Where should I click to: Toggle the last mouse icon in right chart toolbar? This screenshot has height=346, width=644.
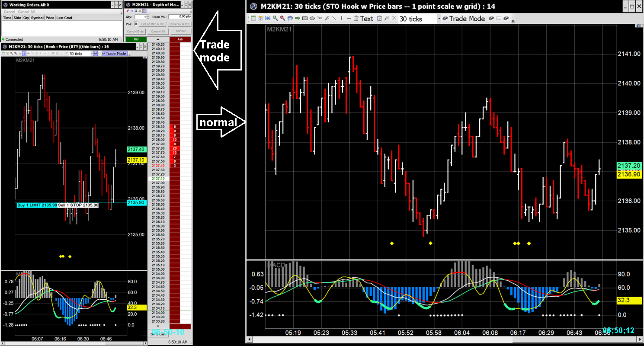(506, 19)
